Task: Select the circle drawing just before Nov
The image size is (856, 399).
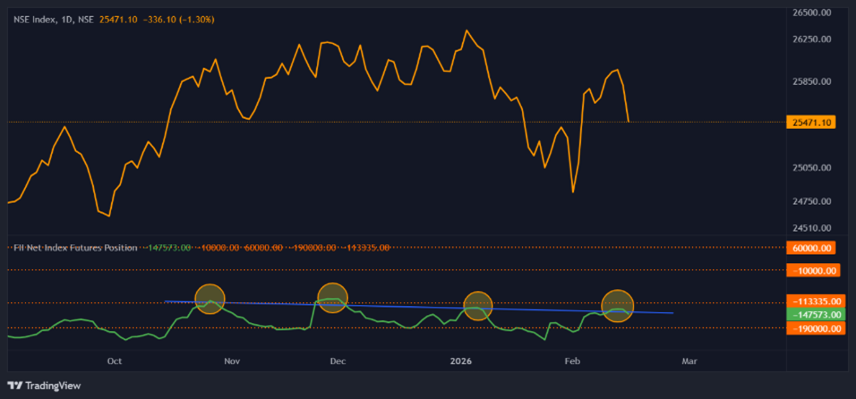Action: (210, 299)
